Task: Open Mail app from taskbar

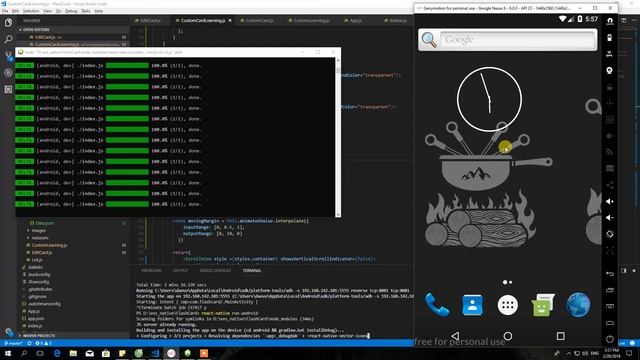Action: pyautogui.click(x=89, y=353)
